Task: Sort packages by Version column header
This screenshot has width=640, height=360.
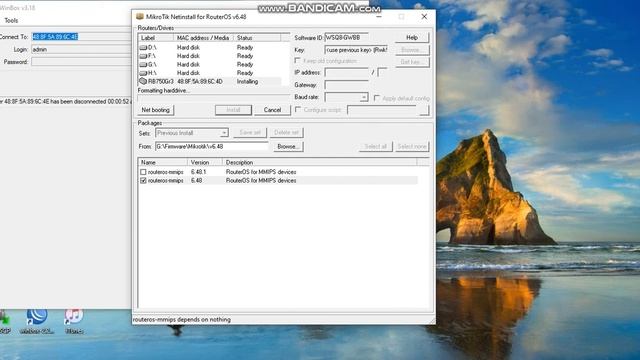Action: point(205,162)
